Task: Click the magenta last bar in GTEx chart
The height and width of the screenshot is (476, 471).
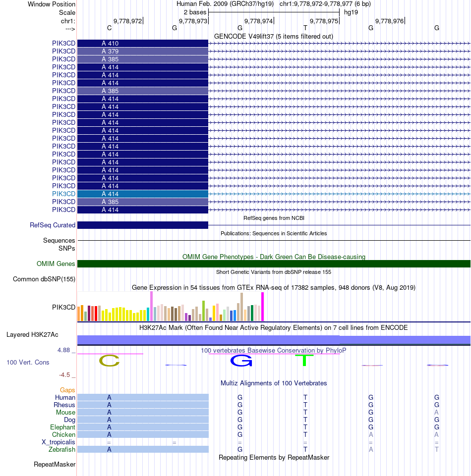Action: pos(263,307)
